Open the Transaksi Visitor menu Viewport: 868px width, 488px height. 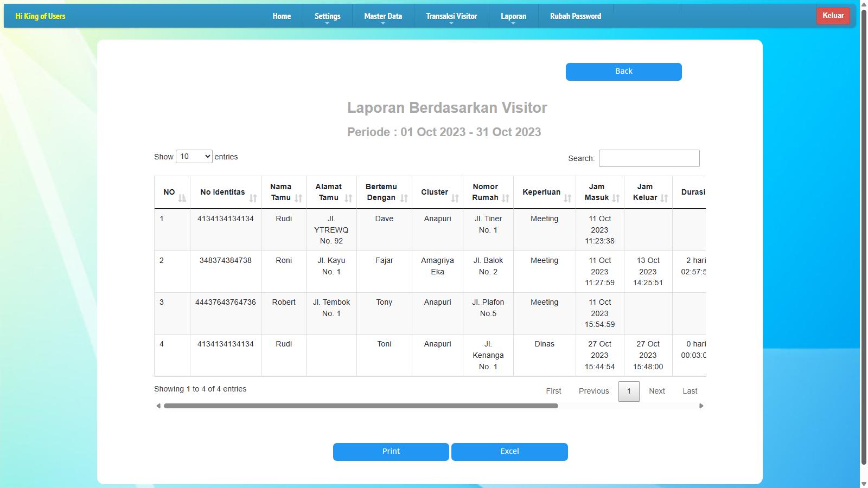tap(451, 16)
